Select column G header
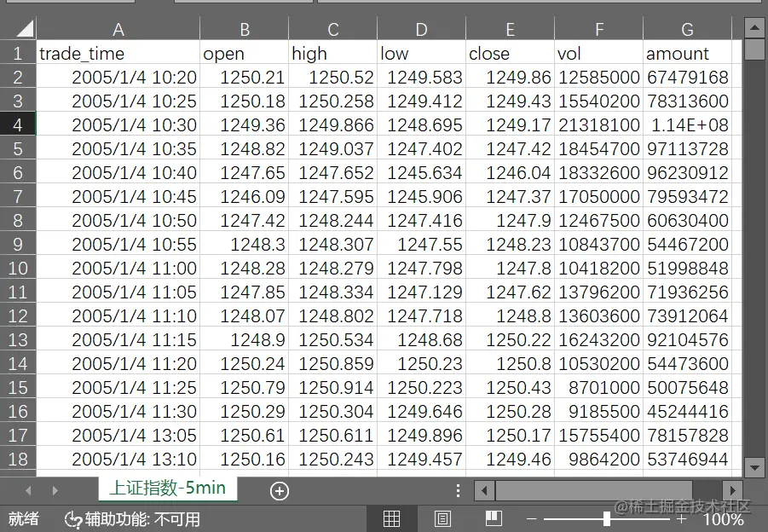This screenshot has width=768, height=532. click(688, 29)
